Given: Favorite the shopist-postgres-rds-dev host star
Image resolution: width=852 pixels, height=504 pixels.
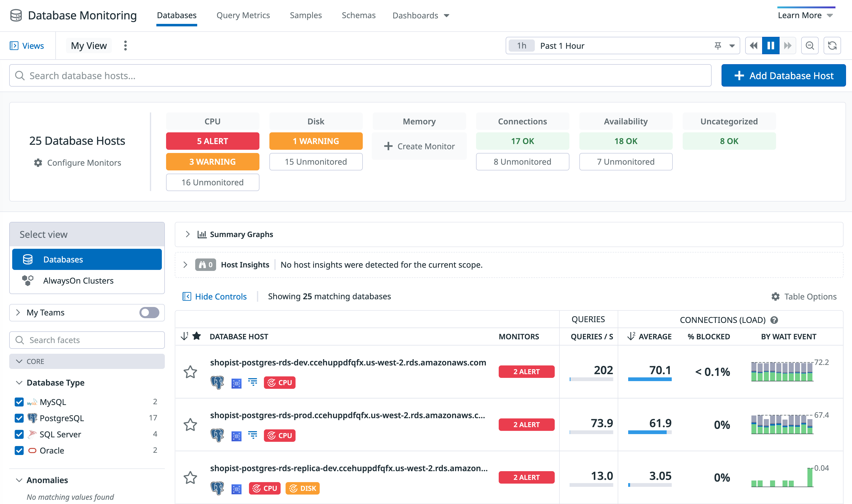Looking at the screenshot, I should click(x=190, y=372).
